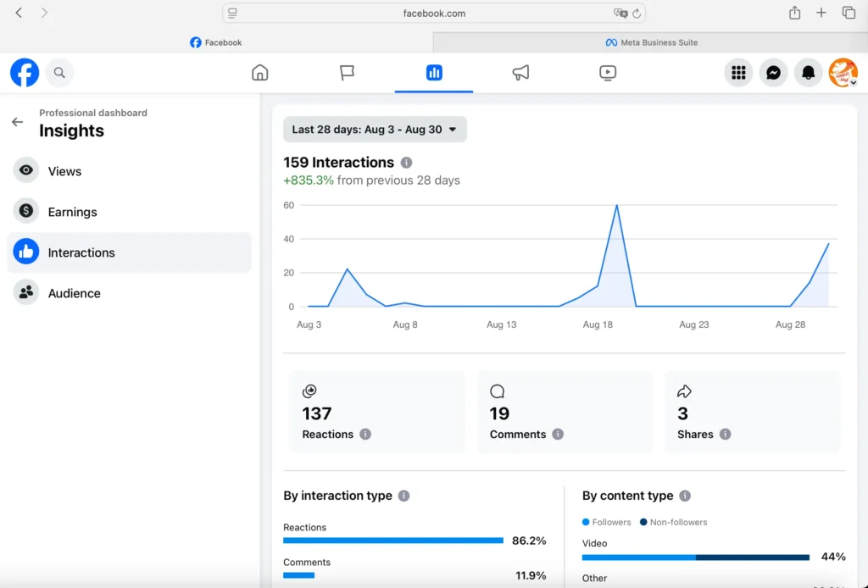
Task: Open the Facebook Home icon
Action: 260,73
